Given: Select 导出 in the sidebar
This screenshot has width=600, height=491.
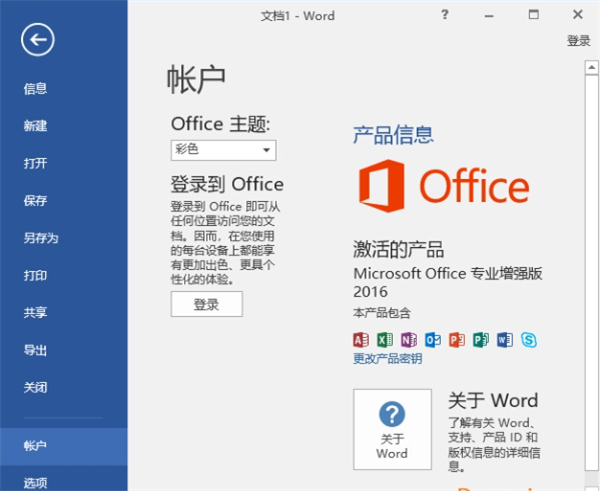Looking at the screenshot, I should pos(35,350).
